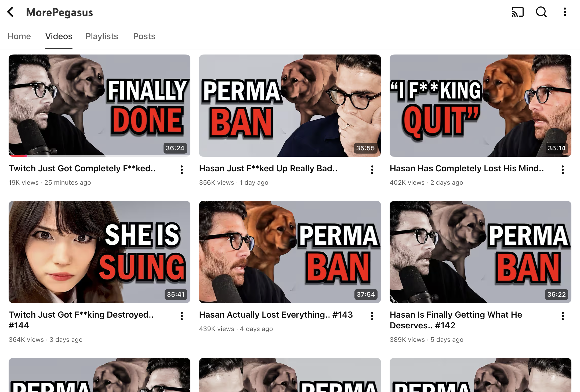The image size is (580, 392).
Task: Open options menu for video #144
Action: 182,316
